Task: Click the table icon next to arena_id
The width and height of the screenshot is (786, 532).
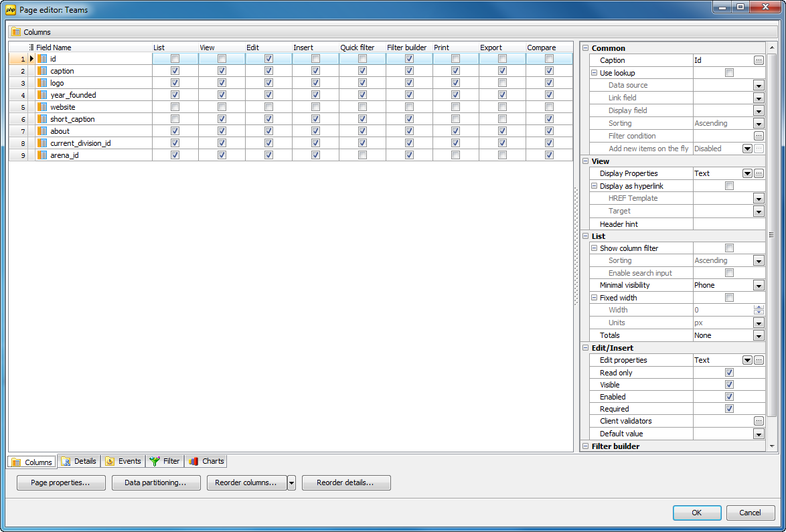Action: coord(43,155)
